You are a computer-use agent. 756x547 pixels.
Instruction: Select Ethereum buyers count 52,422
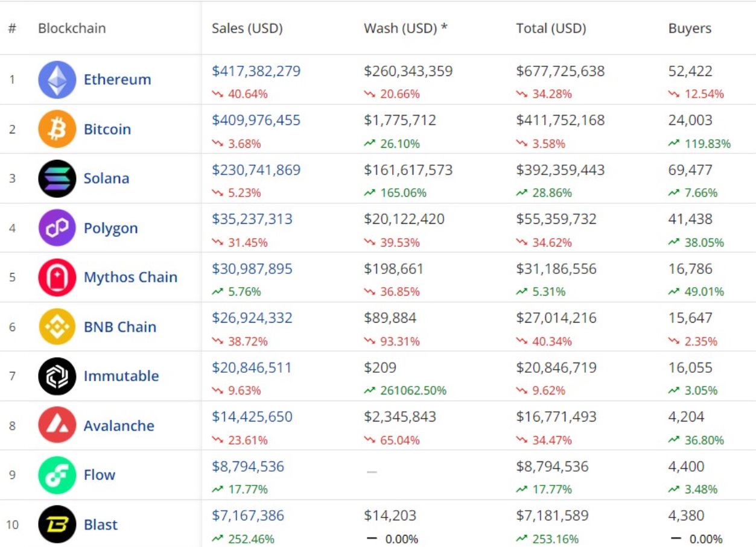pyautogui.click(x=690, y=71)
